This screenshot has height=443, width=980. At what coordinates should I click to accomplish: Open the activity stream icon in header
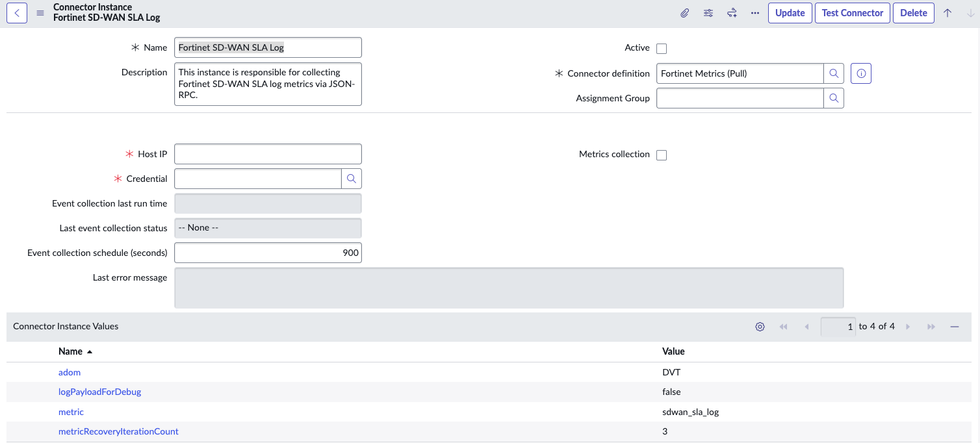click(732, 13)
